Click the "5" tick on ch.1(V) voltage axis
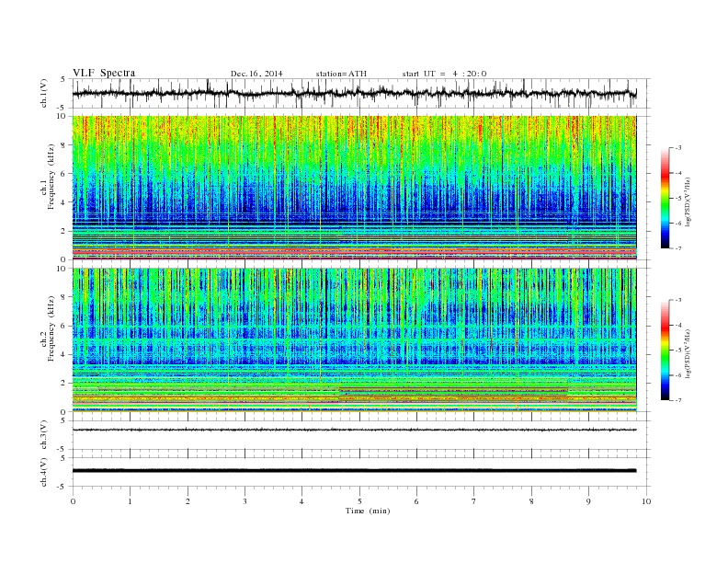 point(63,79)
